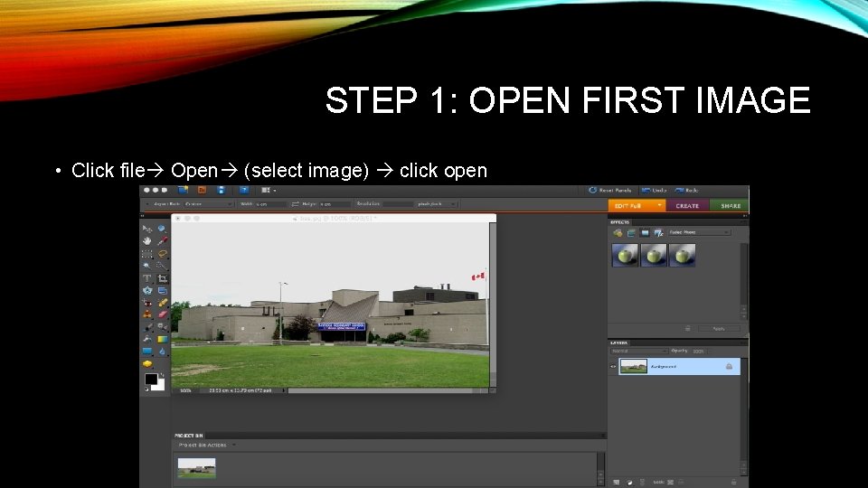
Task: Swap foreground and background colors
Action: click(x=162, y=375)
